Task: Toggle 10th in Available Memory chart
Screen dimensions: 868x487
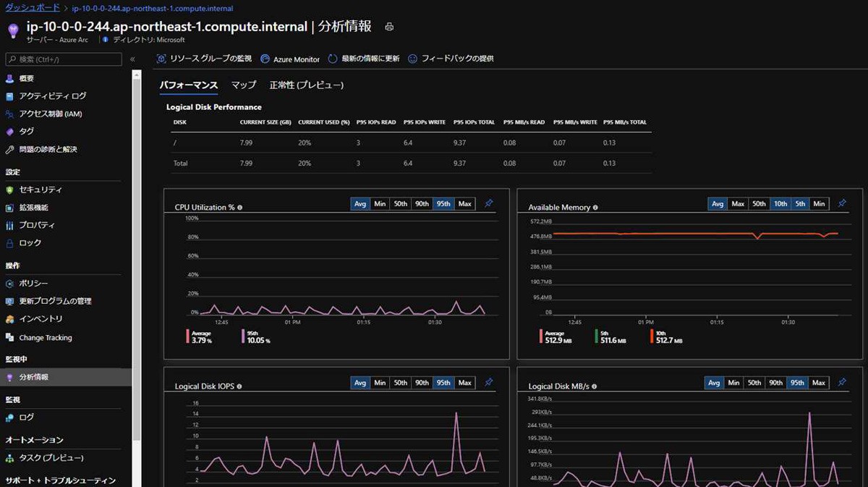Action: coord(780,204)
